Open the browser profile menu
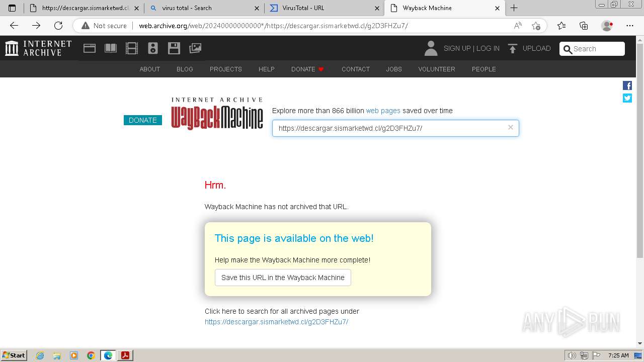The height and width of the screenshot is (362, 644). [607, 26]
